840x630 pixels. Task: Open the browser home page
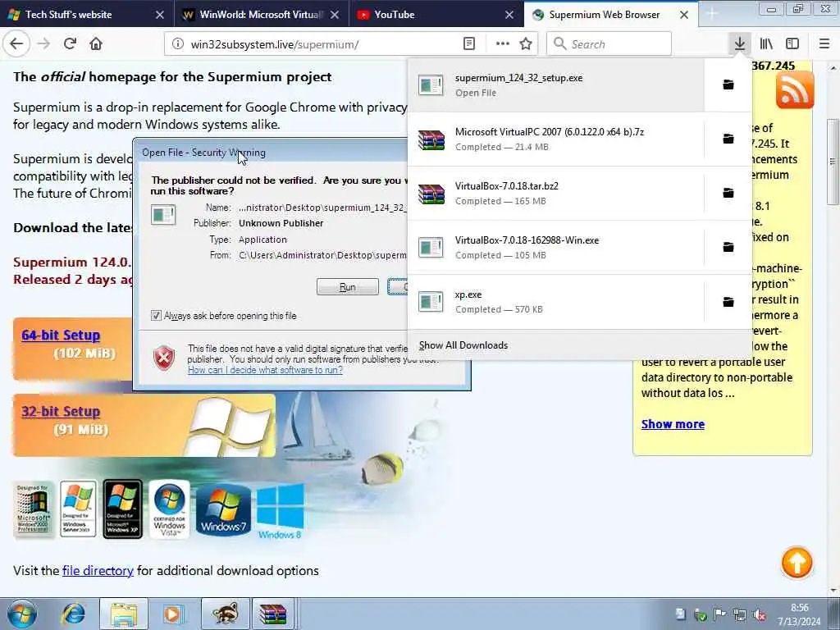click(96, 44)
